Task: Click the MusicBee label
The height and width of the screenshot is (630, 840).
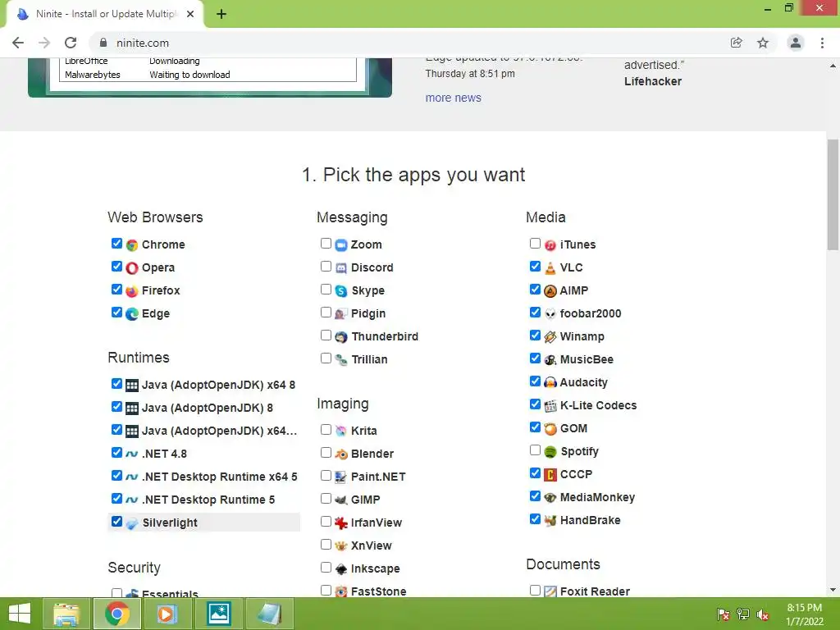Action: (587, 360)
